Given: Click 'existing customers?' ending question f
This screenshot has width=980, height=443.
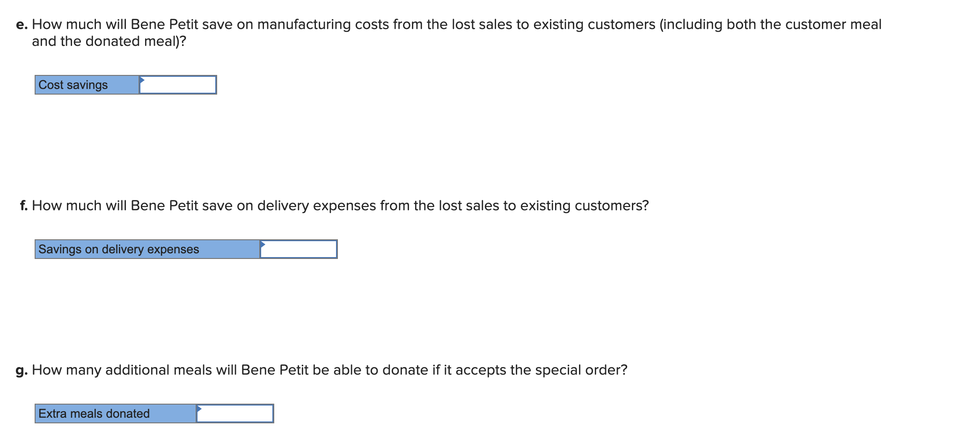Looking at the screenshot, I should (585, 206).
